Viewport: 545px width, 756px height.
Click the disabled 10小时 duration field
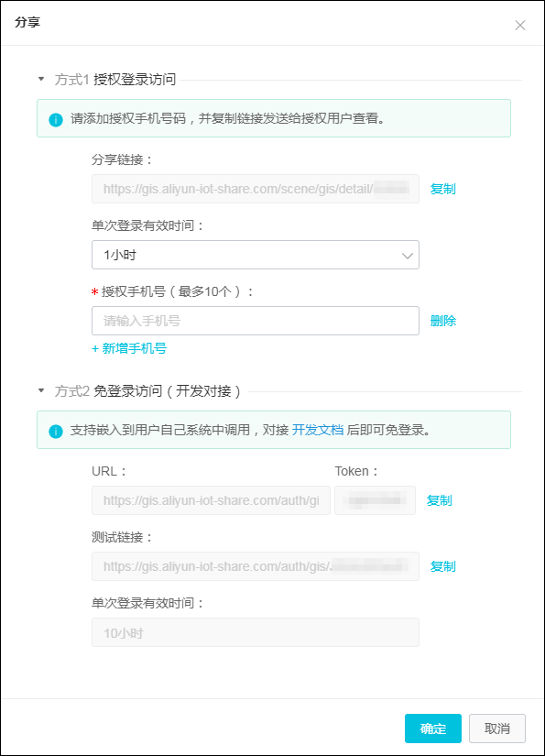pyautogui.click(x=256, y=632)
